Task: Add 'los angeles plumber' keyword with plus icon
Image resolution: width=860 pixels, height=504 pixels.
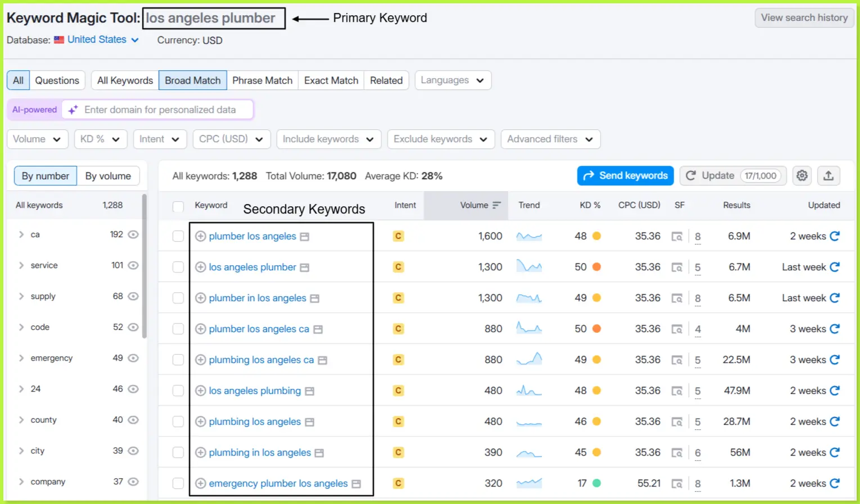Action: pyautogui.click(x=200, y=267)
